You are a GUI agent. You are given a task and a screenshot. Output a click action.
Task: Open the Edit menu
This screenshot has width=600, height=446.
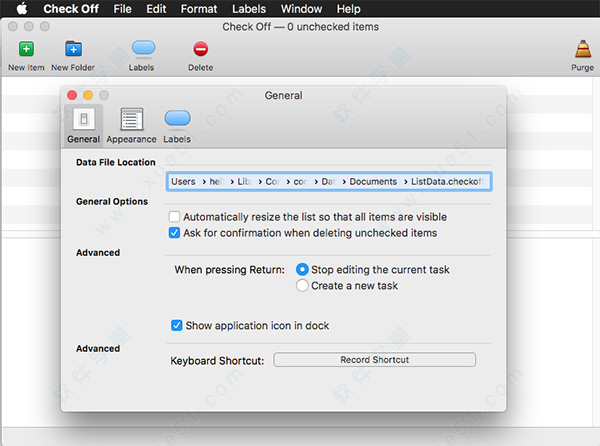[x=156, y=8]
